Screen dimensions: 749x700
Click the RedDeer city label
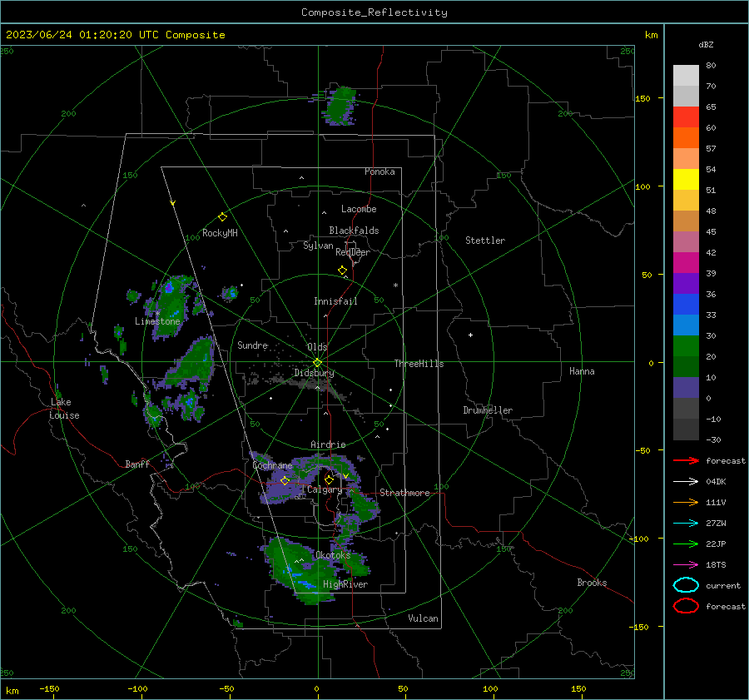(353, 252)
